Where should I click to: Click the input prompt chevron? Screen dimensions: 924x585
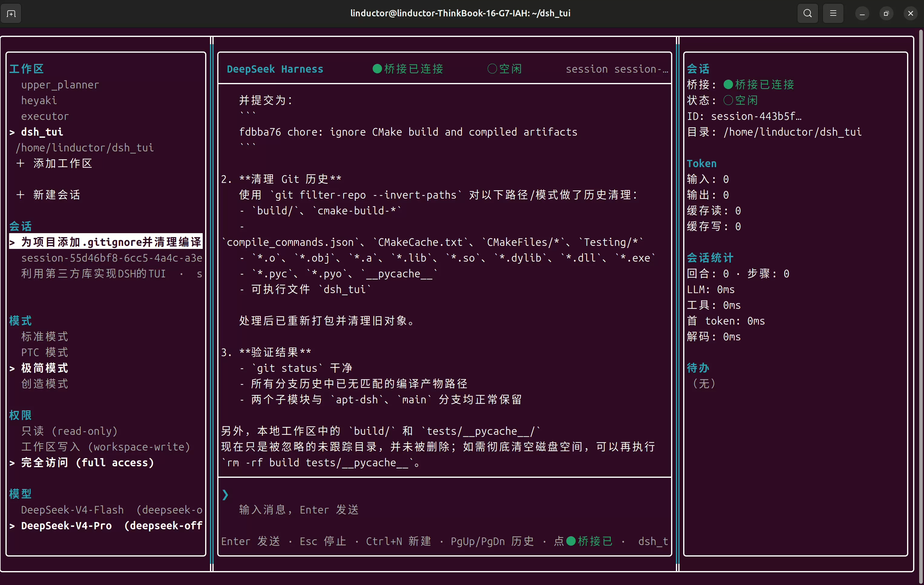(x=225, y=495)
